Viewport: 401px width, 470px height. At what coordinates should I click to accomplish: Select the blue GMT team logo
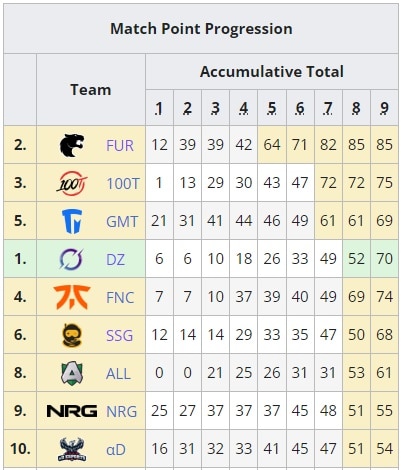point(72,221)
